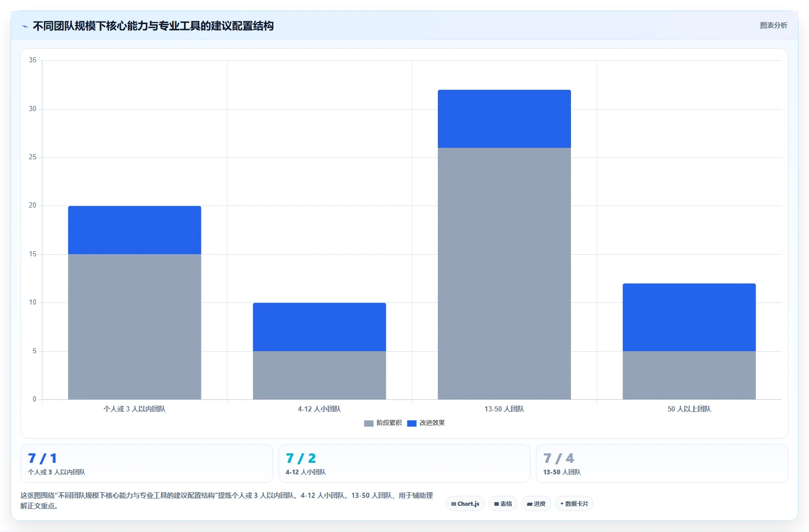
Task: Click the 图表分析 label in the header
Action: (x=773, y=25)
